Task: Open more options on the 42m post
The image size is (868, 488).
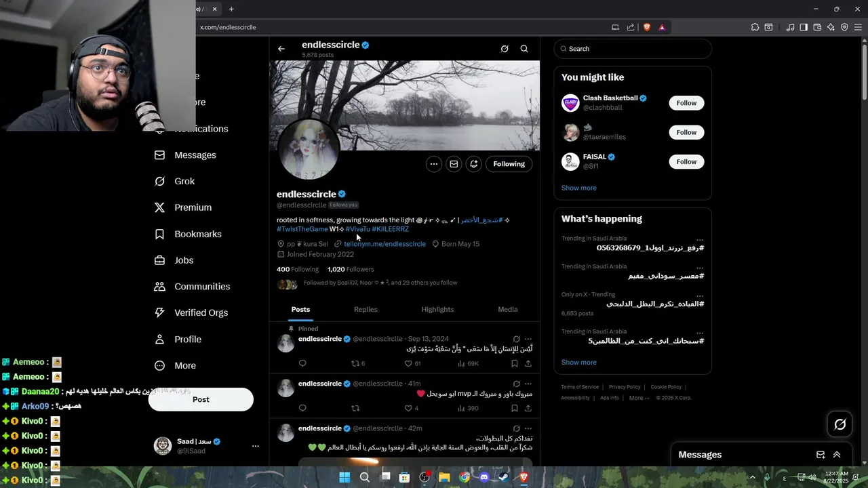Action: tap(528, 428)
